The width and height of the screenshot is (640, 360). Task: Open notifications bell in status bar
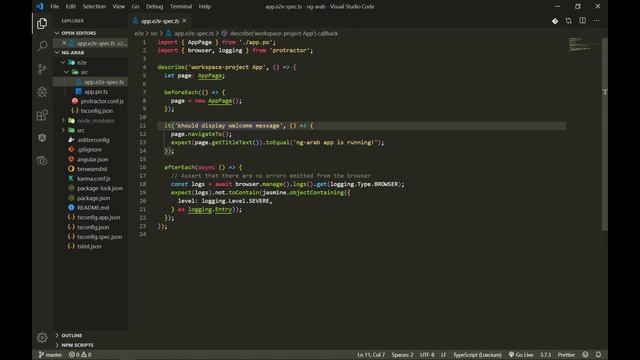click(x=598, y=355)
